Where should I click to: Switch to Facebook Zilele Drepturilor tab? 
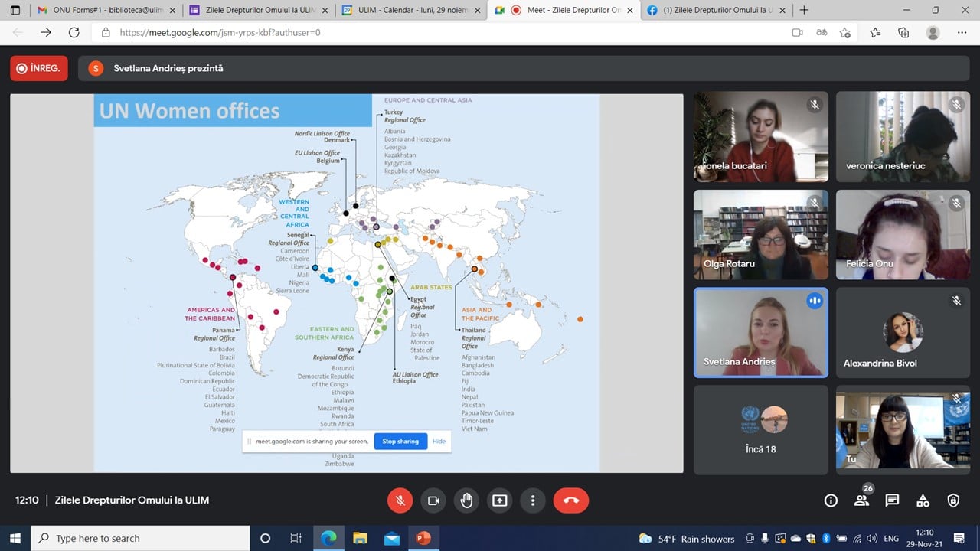(x=716, y=10)
